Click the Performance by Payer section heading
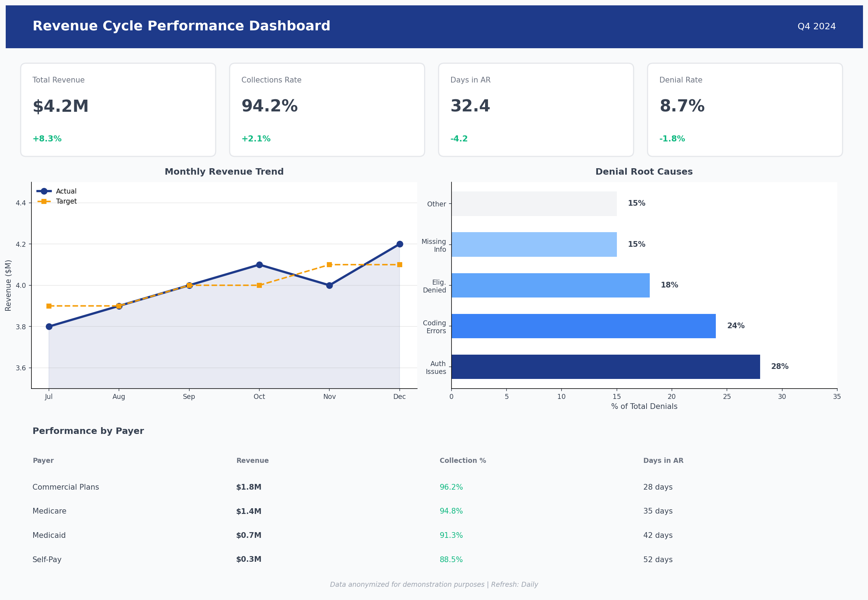The image size is (868, 600). 88,431
